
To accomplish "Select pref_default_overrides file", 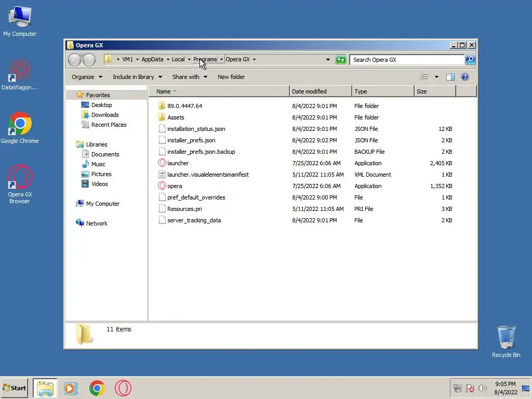I will [x=196, y=197].
